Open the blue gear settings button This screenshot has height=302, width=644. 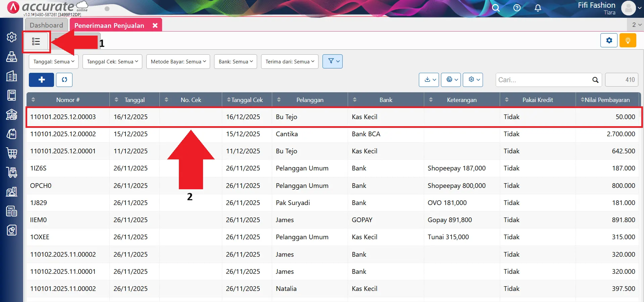(609, 41)
